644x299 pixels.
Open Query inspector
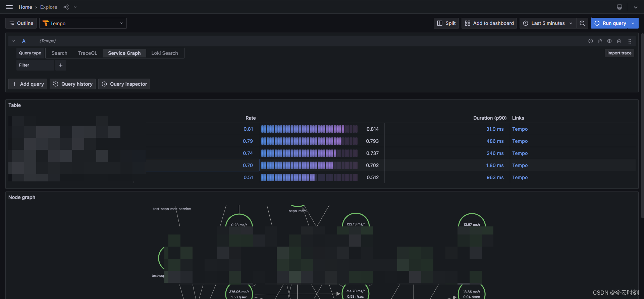coord(124,84)
